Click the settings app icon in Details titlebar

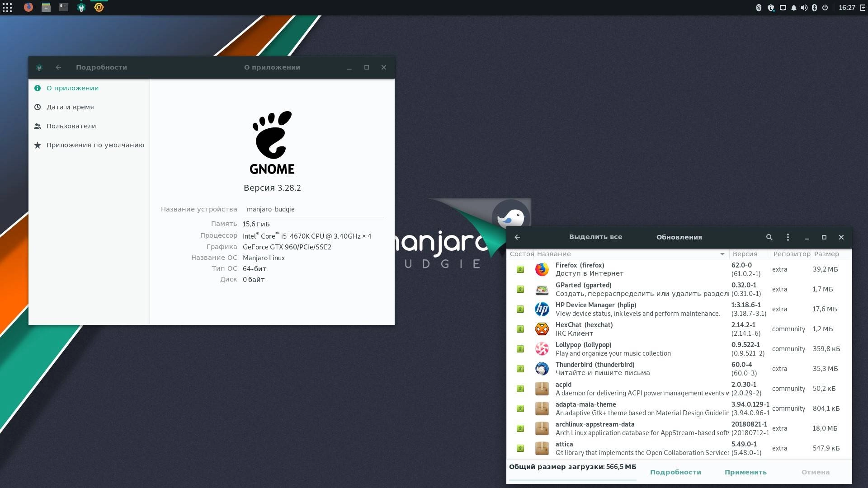click(39, 67)
